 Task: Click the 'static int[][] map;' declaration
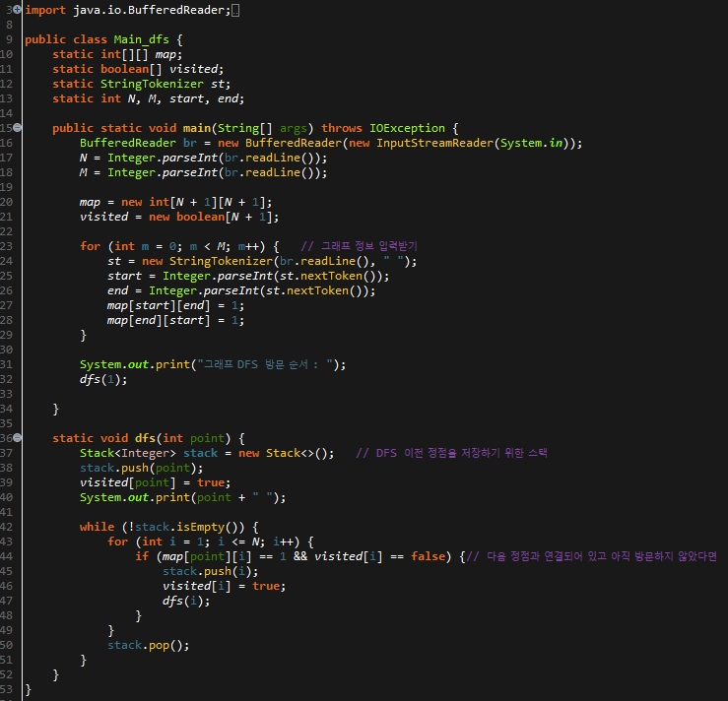[117, 54]
